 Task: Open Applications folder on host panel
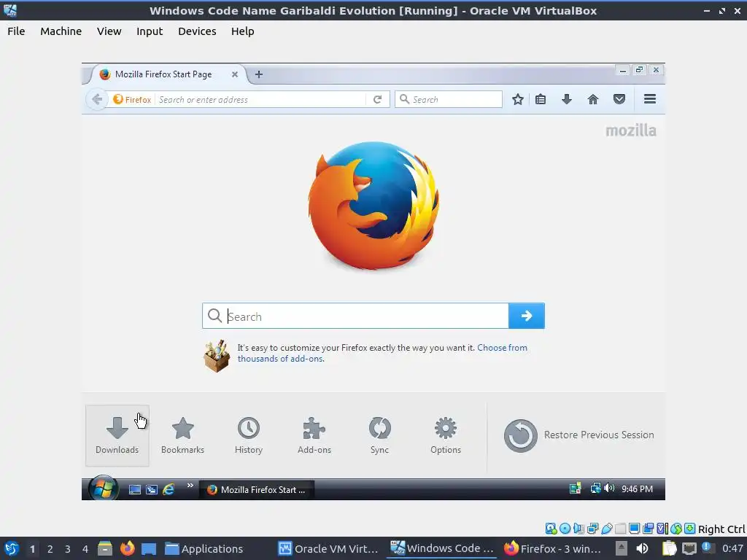click(204, 549)
